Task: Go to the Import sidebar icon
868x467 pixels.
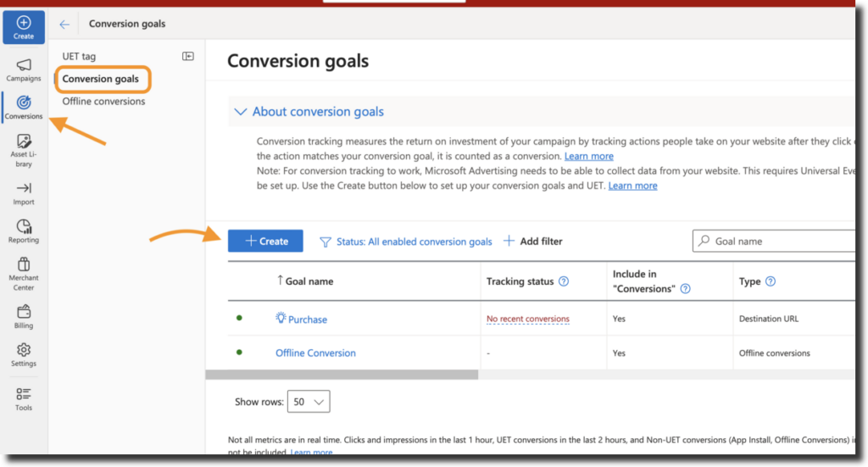Action: (x=24, y=192)
